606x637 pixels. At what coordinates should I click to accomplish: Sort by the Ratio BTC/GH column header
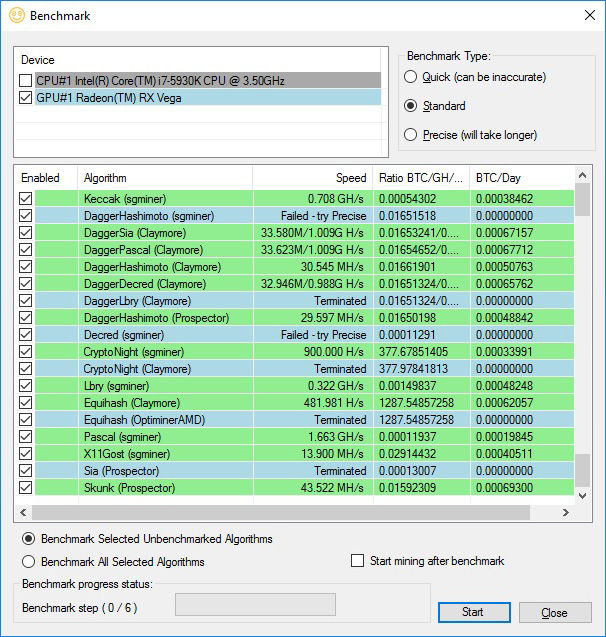click(x=421, y=178)
